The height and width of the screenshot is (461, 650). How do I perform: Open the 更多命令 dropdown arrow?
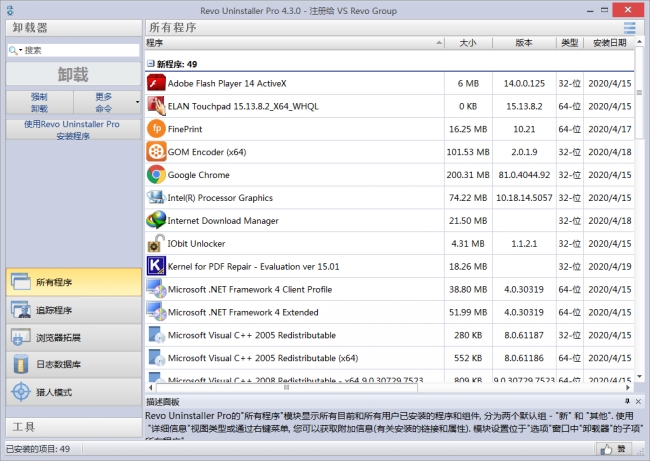[x=138, y=102]
